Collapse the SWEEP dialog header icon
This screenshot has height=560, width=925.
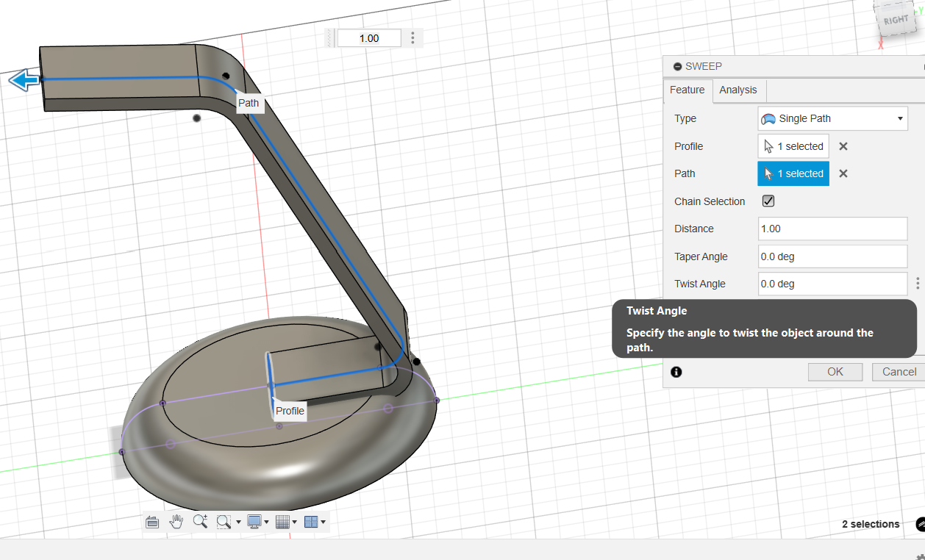[677, 66]
